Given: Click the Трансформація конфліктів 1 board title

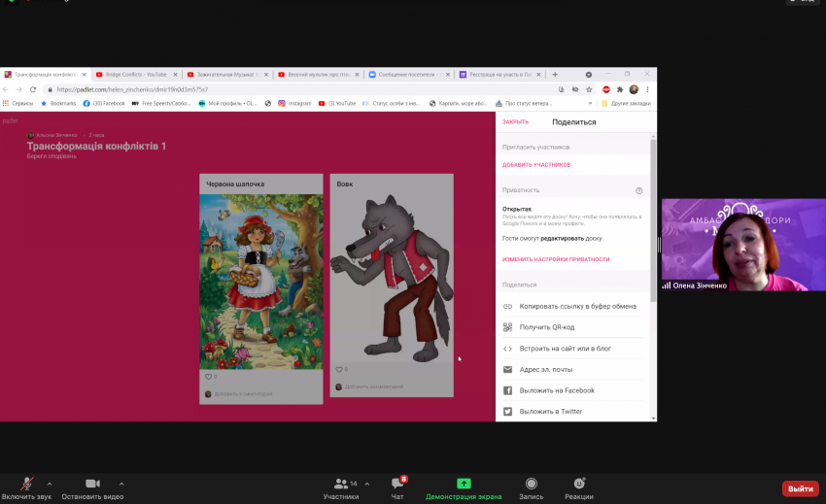Looking at the screenshot, I should coord(96,146).
